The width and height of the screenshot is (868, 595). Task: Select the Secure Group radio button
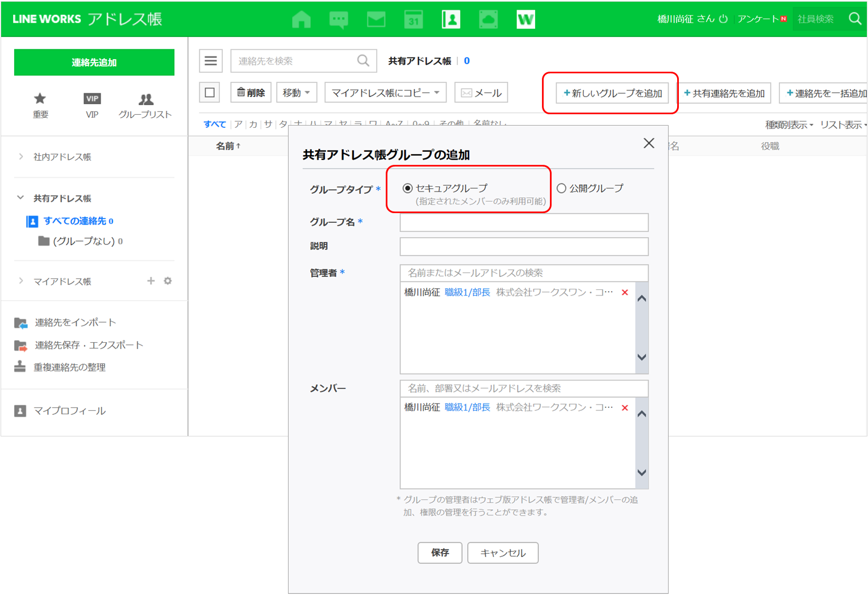coord(407,188)
